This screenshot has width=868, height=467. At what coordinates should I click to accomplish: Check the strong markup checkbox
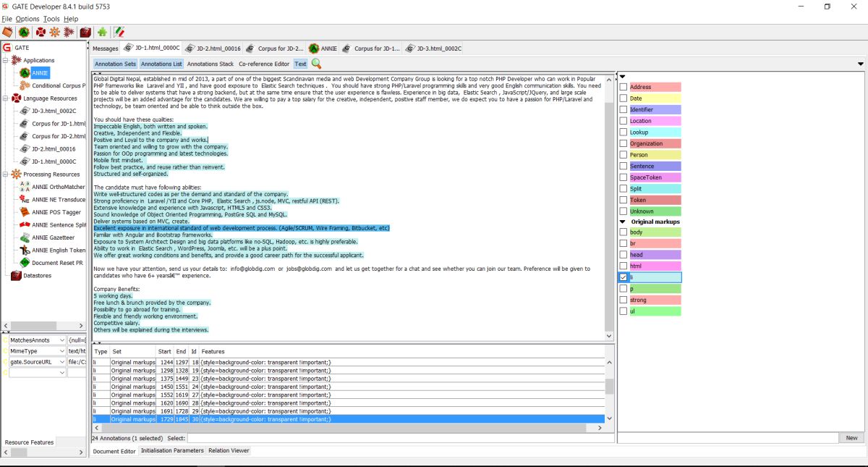tap(624, 300)
